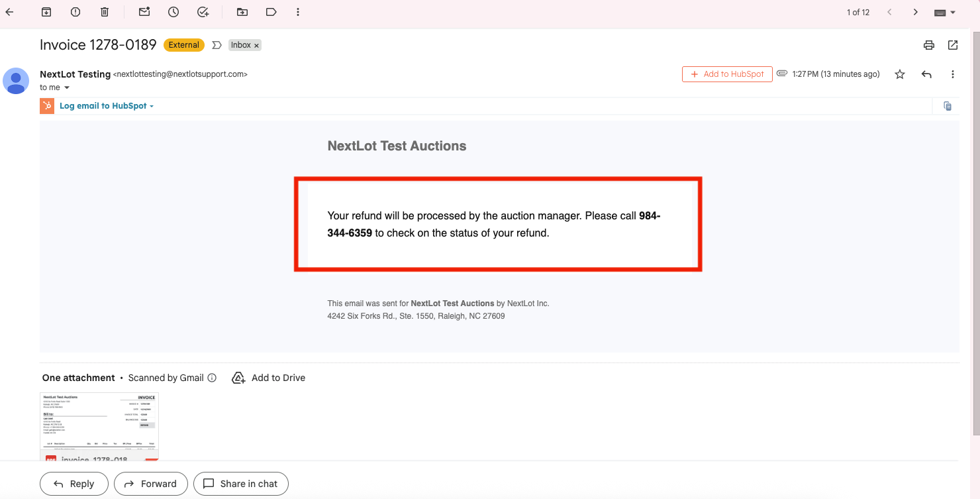
Task: Click the NextLot Test Auctions heading
Action: pyautogui.click(x=397, y=146)
